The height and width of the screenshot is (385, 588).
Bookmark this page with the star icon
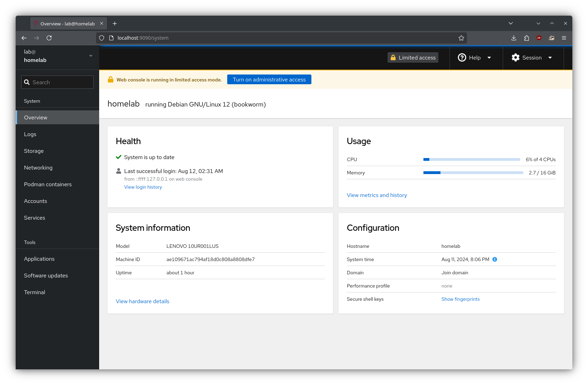click(461, 38)
